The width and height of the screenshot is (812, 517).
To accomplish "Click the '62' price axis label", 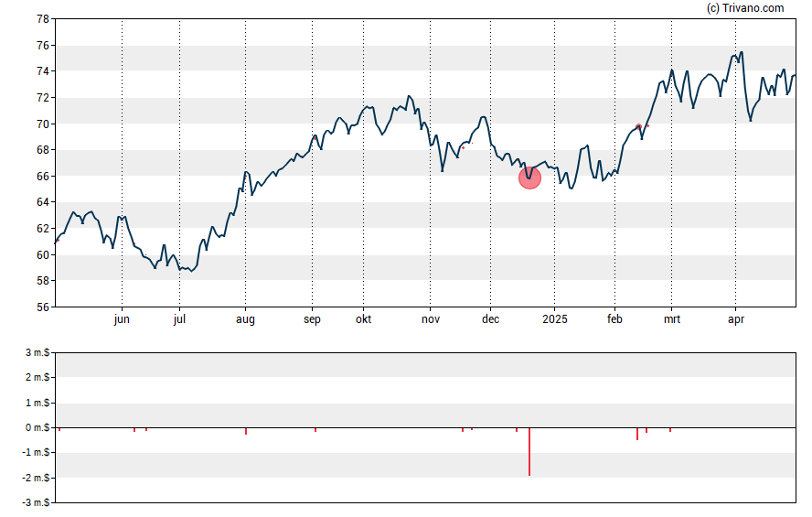I will (x=43, y=229).
